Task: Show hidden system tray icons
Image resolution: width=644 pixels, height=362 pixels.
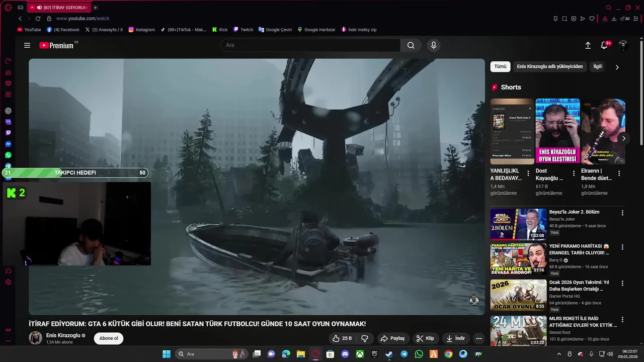Action: [x=558, y=354]
